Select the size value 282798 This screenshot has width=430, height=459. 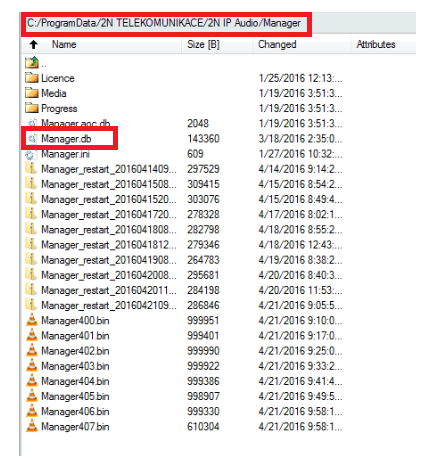click(203, 229)
